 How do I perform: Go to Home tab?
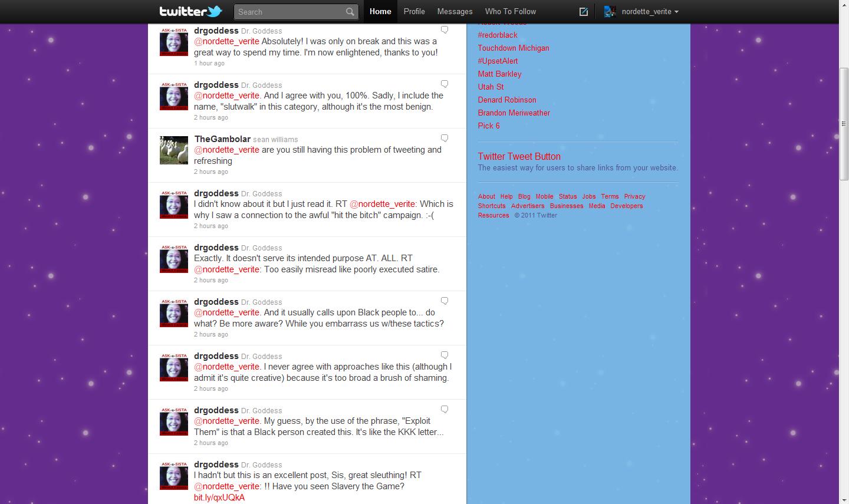click(x=380, y=11)
